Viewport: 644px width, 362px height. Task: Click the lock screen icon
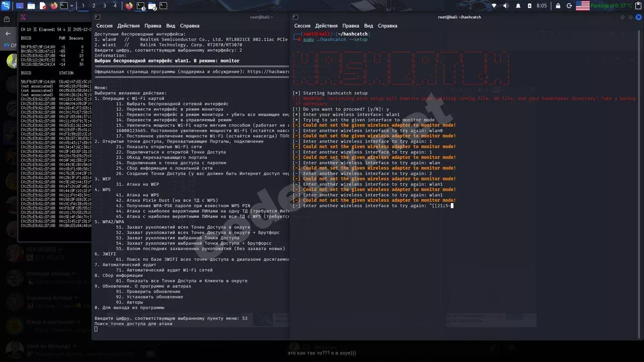(x=557, y=6)
